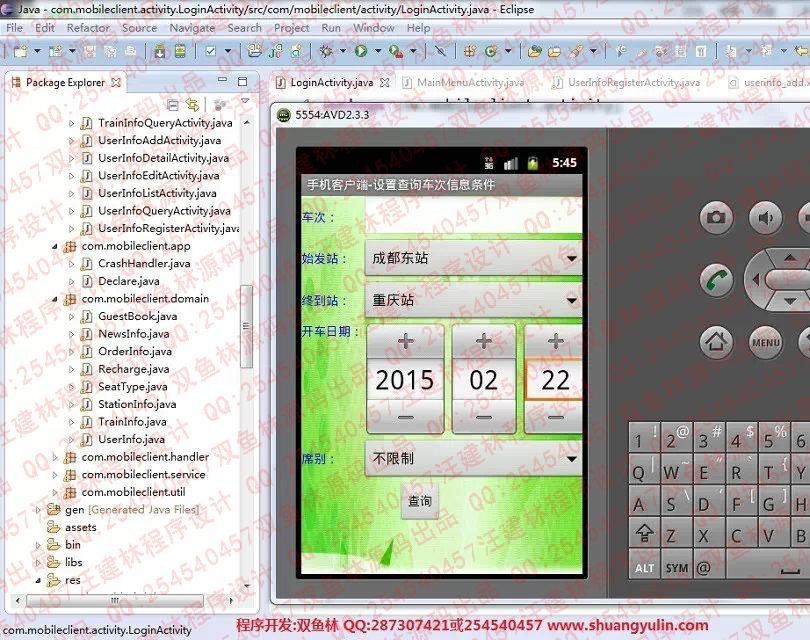Screen dimensions: 810x640
Task: Click the emulator Home button
Action: coord(716,342)
